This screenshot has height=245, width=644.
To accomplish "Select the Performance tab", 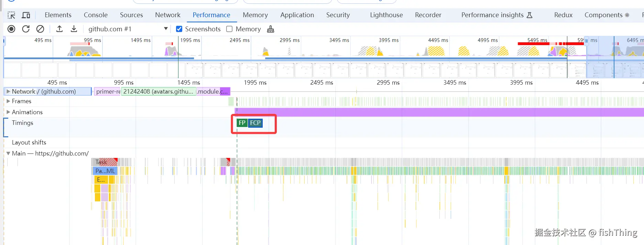I will coord(211,15).
